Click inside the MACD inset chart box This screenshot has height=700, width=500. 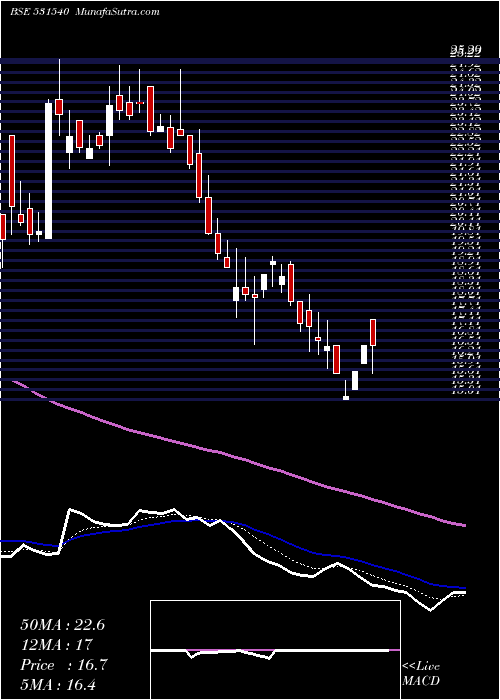(x=275, y=650)
